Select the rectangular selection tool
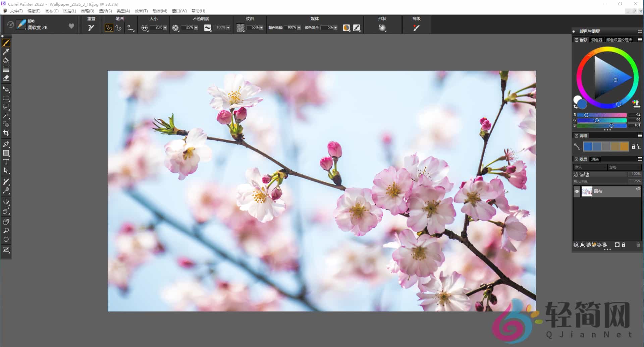Screen dimensions: 644x347 click(6, 98)
